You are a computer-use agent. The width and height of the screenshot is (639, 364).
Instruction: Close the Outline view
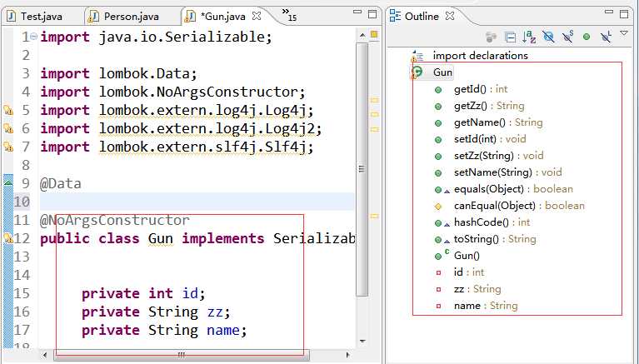450,16
